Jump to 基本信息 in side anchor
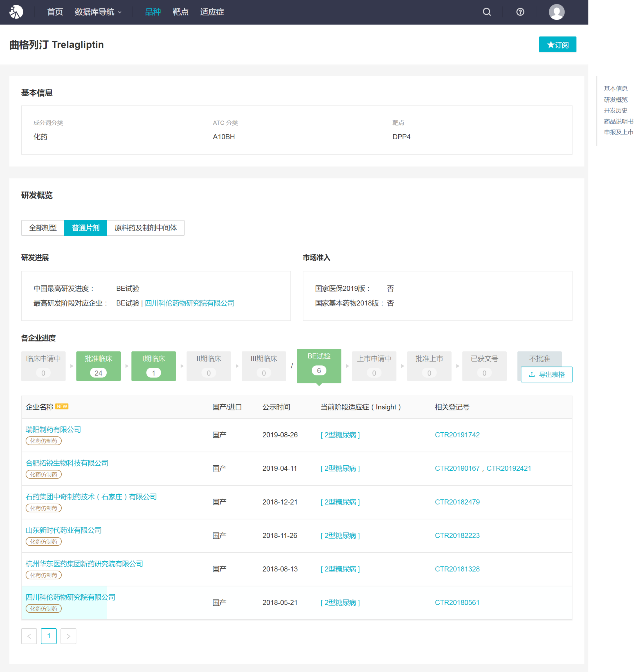Screen dimensions: 638x672 615,88
